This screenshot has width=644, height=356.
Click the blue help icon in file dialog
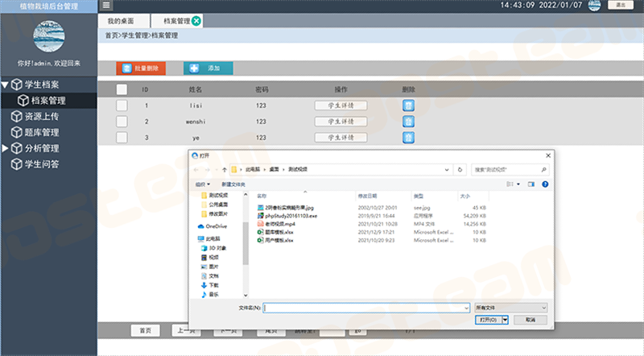point(545,184)
